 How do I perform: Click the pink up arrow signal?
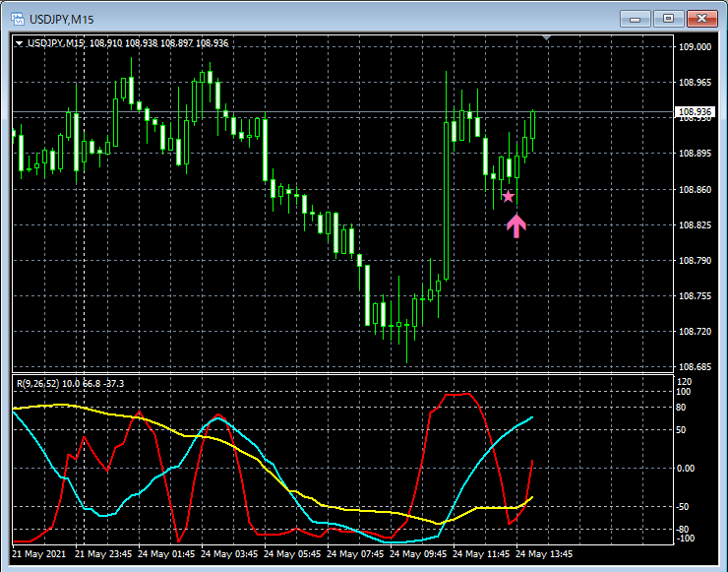(516, 225)
